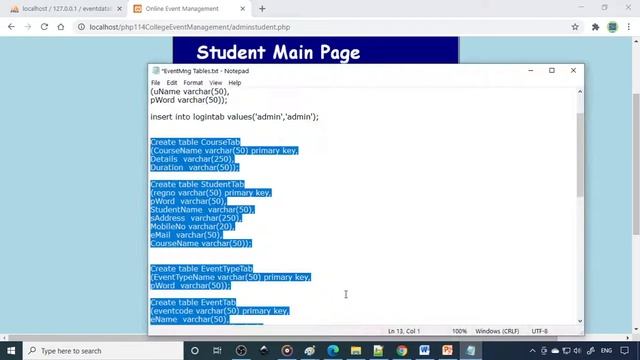The height and width of the screenshot is (360, 640).
Task: Click the 'UTF-8' encoding status entry
Action: click(540, 331)
